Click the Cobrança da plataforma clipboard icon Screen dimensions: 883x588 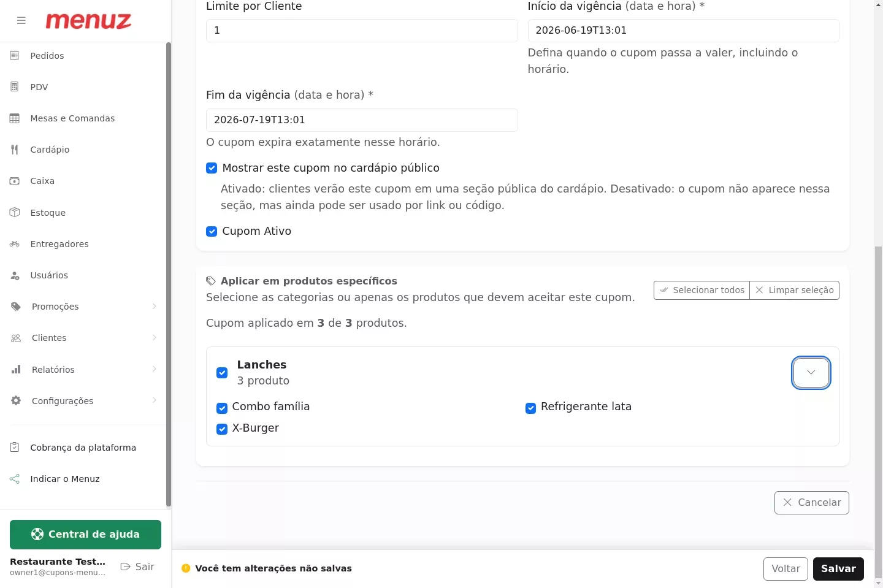15,448
